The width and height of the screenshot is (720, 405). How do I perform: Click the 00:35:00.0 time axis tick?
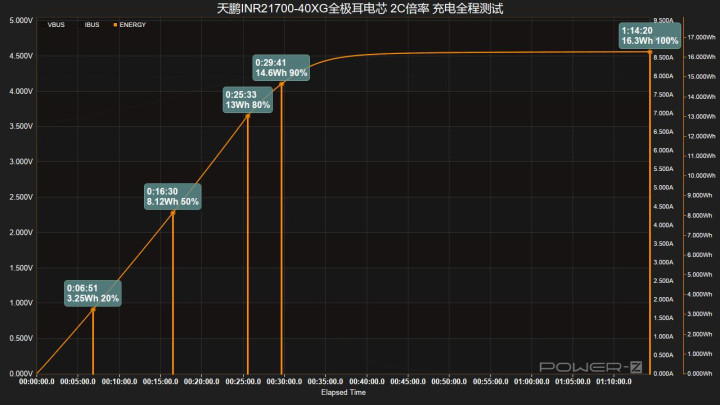(325, 381)
